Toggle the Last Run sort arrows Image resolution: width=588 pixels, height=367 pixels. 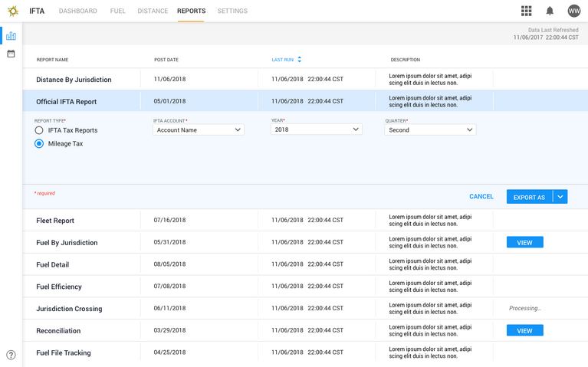[x=300, y=59]
